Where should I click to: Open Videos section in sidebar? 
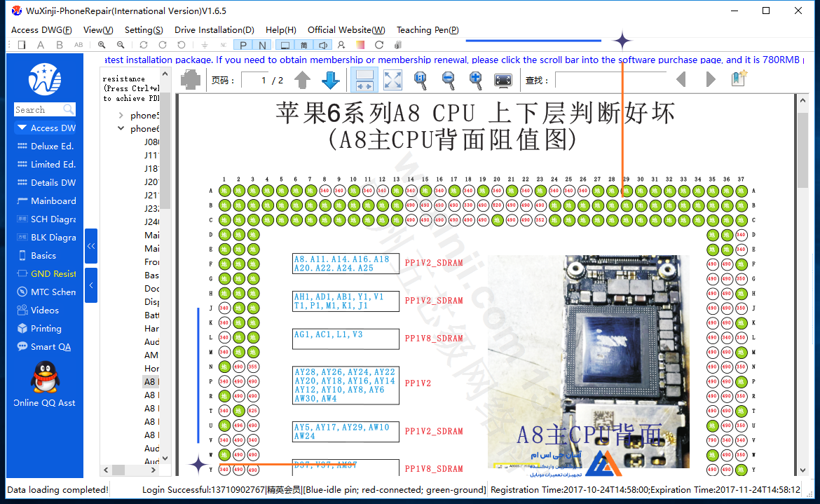pos(38,310)
